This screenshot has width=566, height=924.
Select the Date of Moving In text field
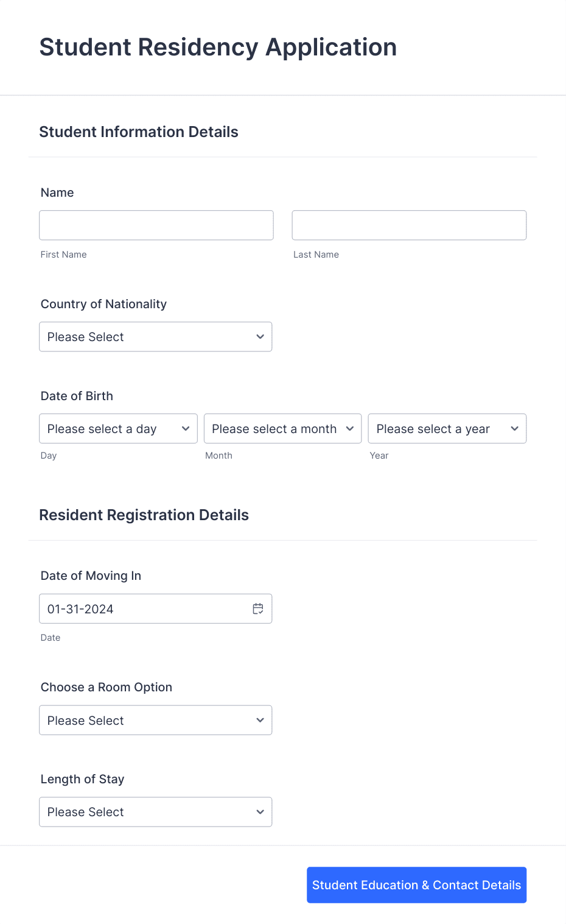click(140, 608)
